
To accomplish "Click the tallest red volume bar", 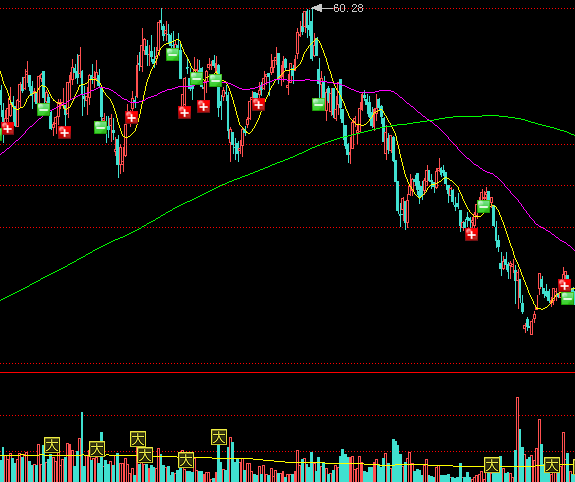I will coord(517,439).
